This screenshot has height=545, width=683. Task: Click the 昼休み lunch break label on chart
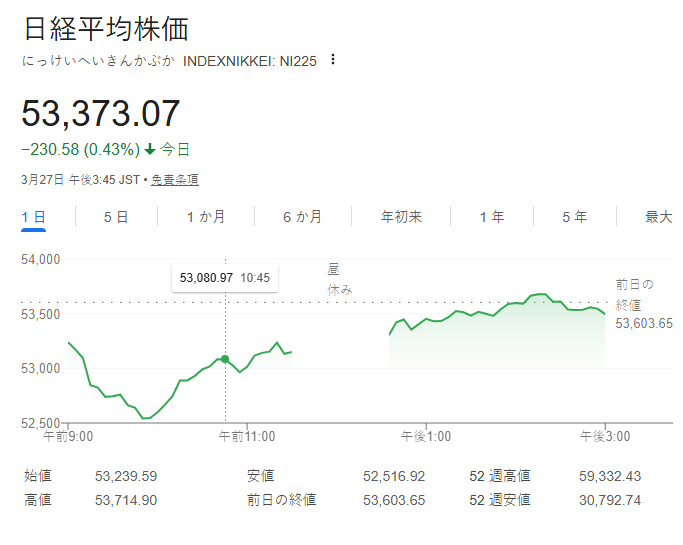(340, 279)
